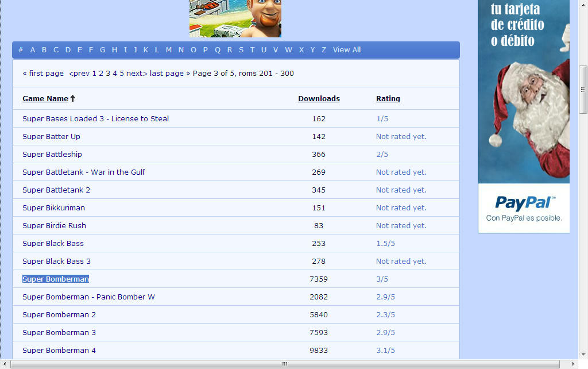This screenshot has height=369, width=588.
Task: Sort the list by Rating header
Action: (x=388, y=99)
